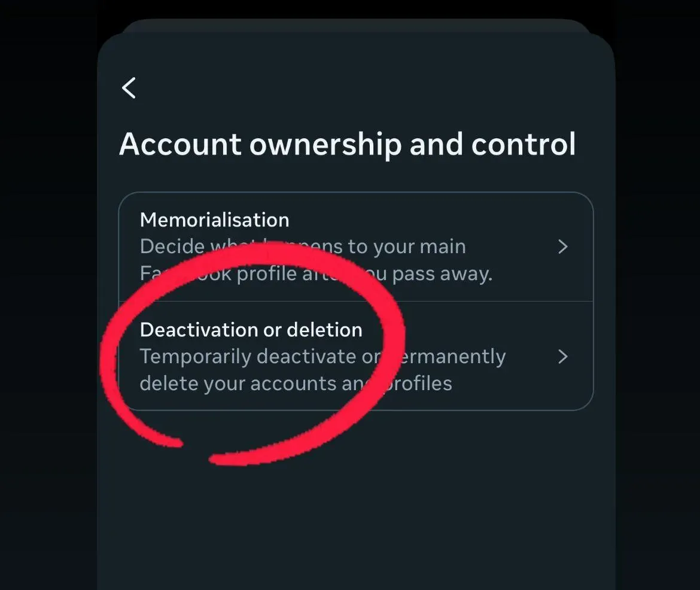The width and height of the screenshot is (700, 590).
Task: Select the Memorialisation menu entry title
Action: pos(214,220)
